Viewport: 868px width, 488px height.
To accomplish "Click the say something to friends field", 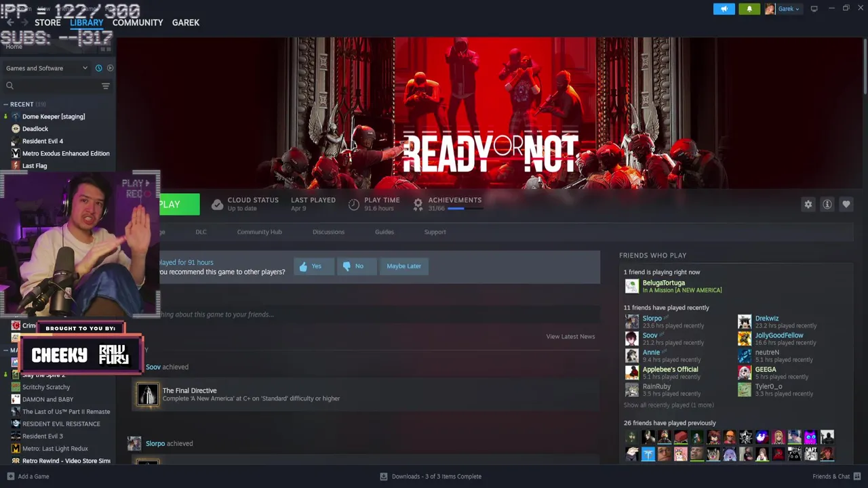I will pos(366,314).
